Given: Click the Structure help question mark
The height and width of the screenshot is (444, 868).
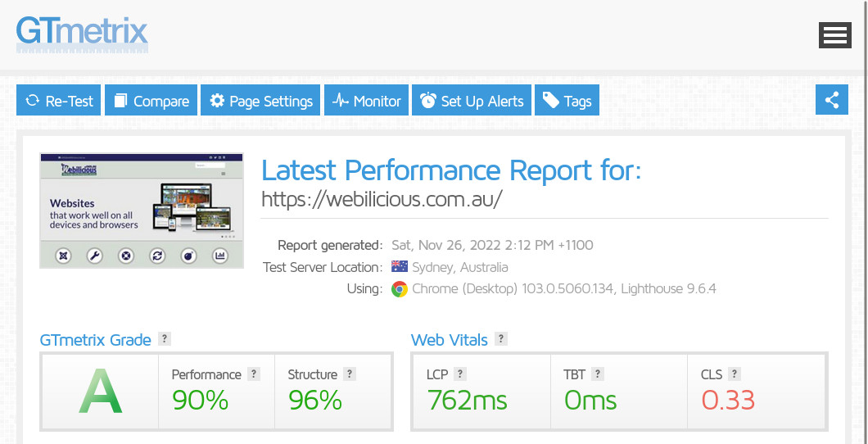Looking at the screenshot, I should (350, 374).
